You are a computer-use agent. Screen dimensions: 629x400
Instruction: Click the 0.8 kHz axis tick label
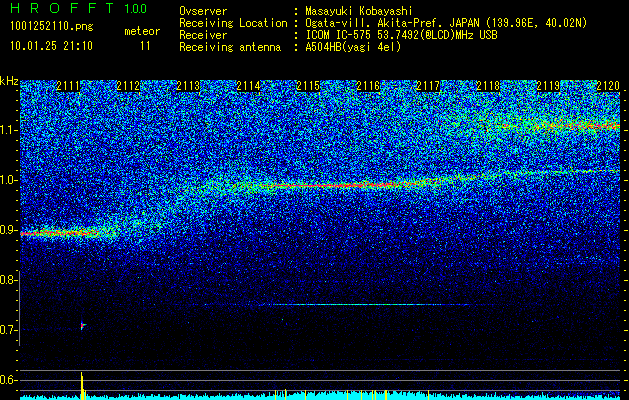tap(8, 280)
